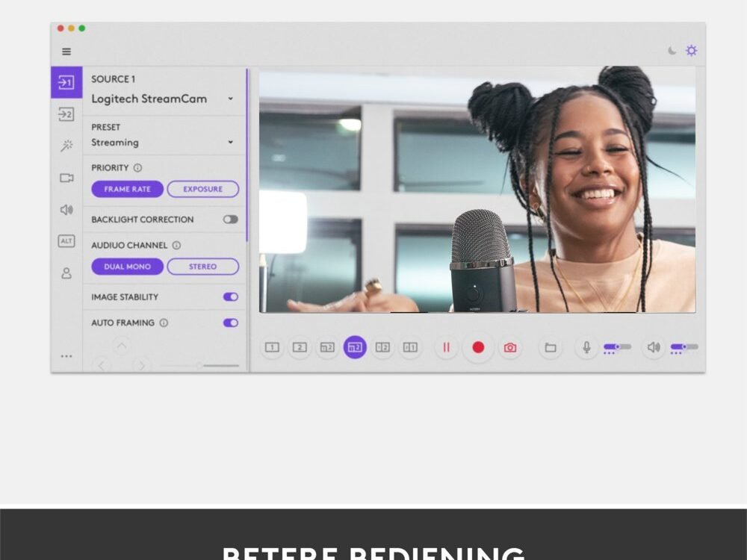Select the Exposure priority button

click(202, 189)
